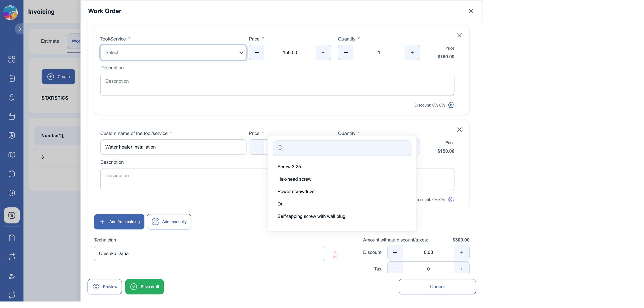
Task: Decrease the Tax value
Action: [x=395, y=269]
